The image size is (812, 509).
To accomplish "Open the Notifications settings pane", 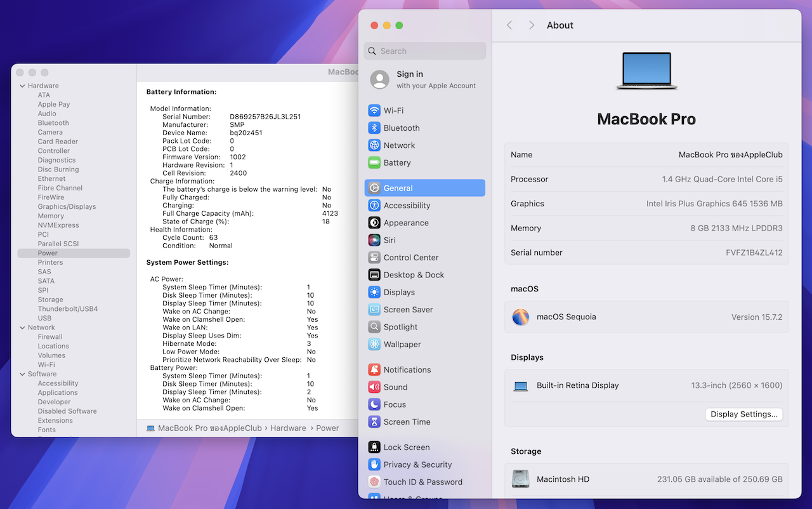I will coord(407,370).
